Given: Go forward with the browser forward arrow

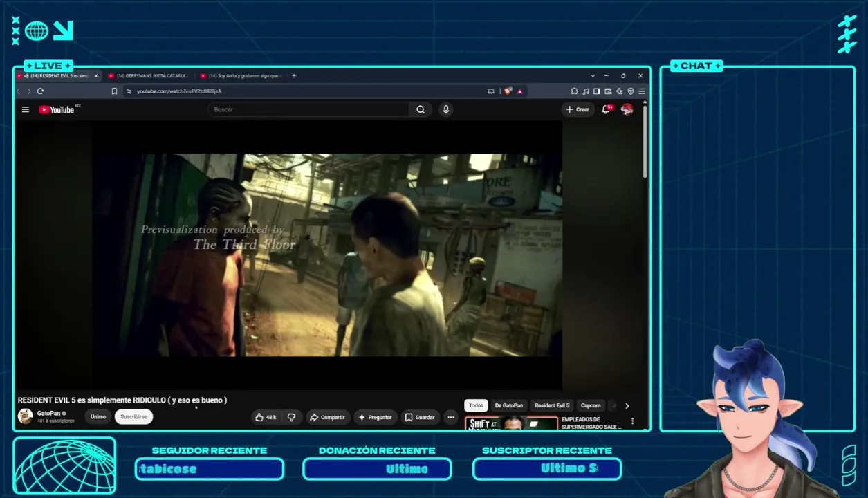Looking at the screenshot, I should point(28,91).
